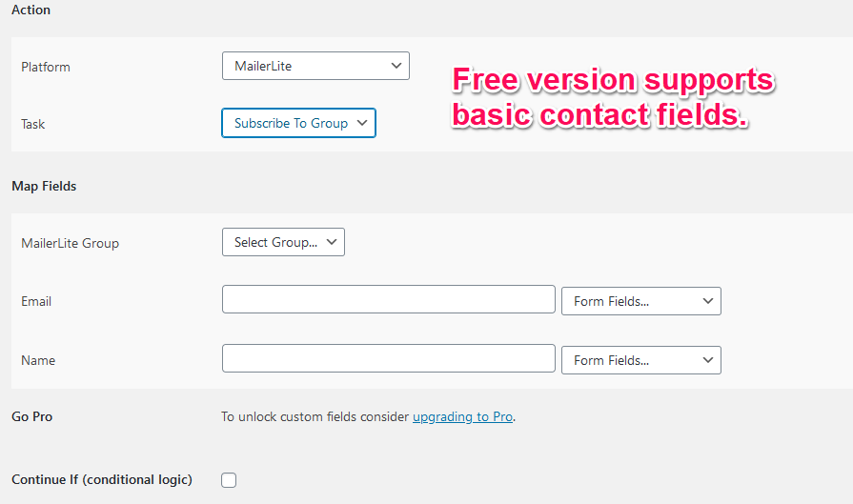Click the 'Task' field label
The height and width of the screenshot is (504, 853).
tap(33, 124)
